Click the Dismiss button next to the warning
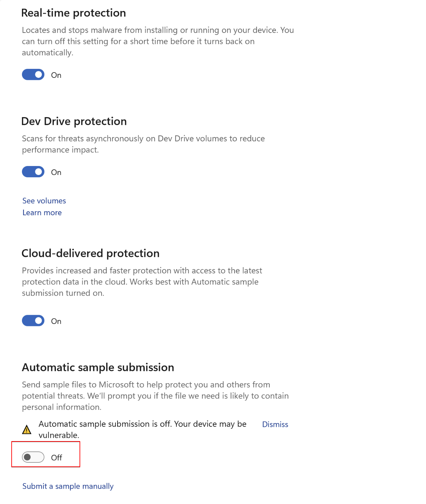Screen dimensions: 426x504 tap(275, 424)
